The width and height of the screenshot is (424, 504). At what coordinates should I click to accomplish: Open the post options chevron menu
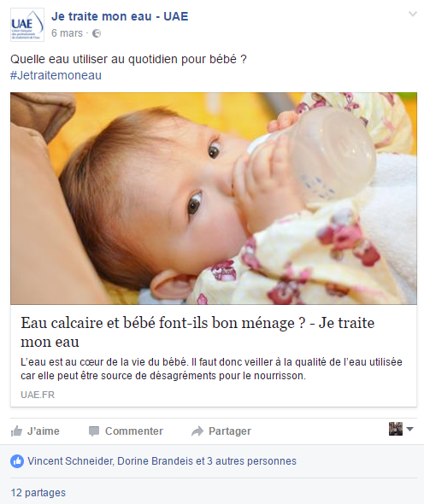[412, 14]
